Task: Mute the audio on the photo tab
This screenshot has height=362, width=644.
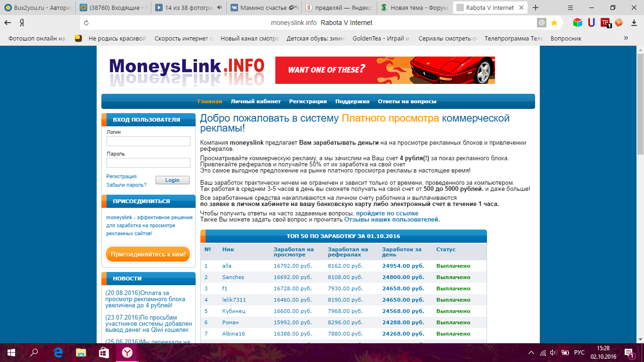Action: 219,8
